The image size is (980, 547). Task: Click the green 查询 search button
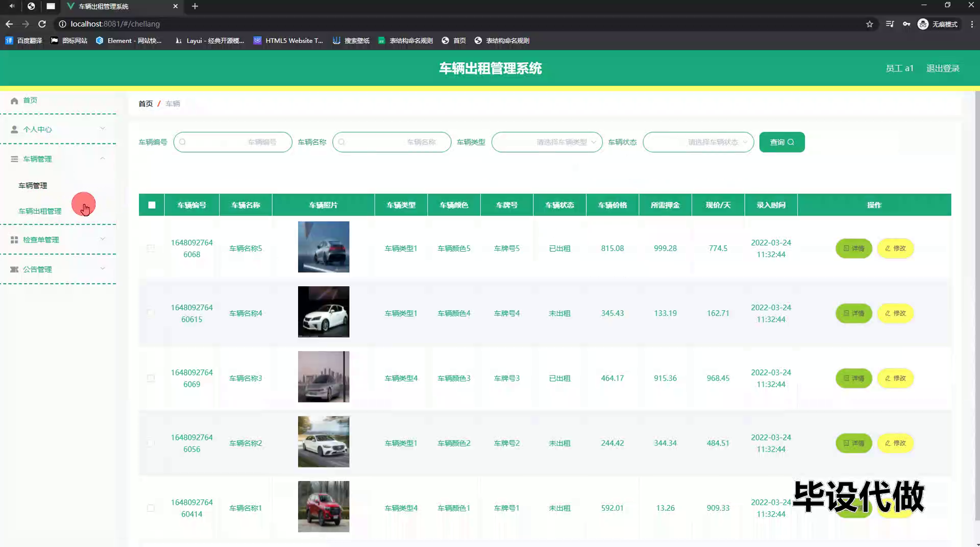(x=782, y=142)
